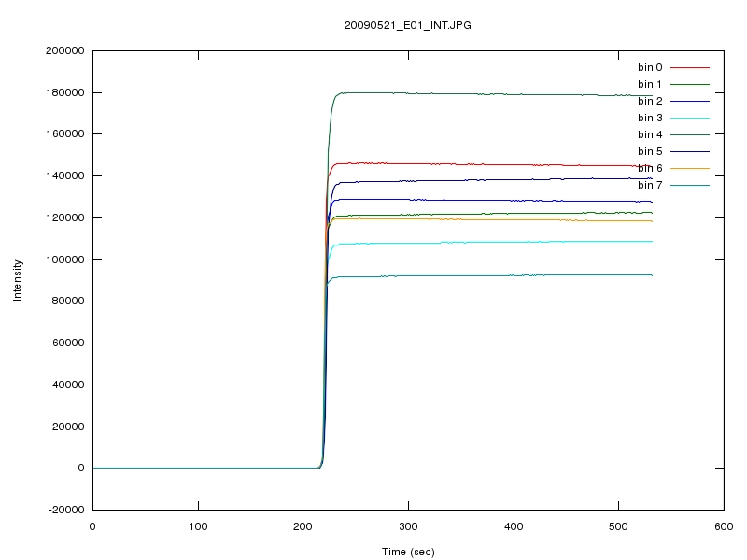Click the orange bin 6 legend line sample

690,169
